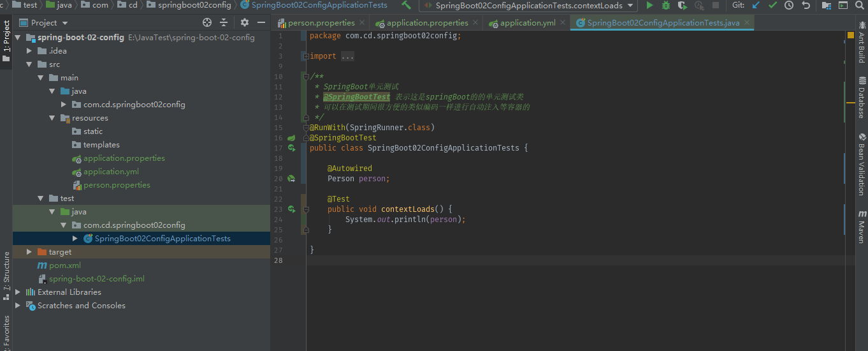868x351 pixels.
Task: Close the application.yml tab
Action: tap(562, 23)
